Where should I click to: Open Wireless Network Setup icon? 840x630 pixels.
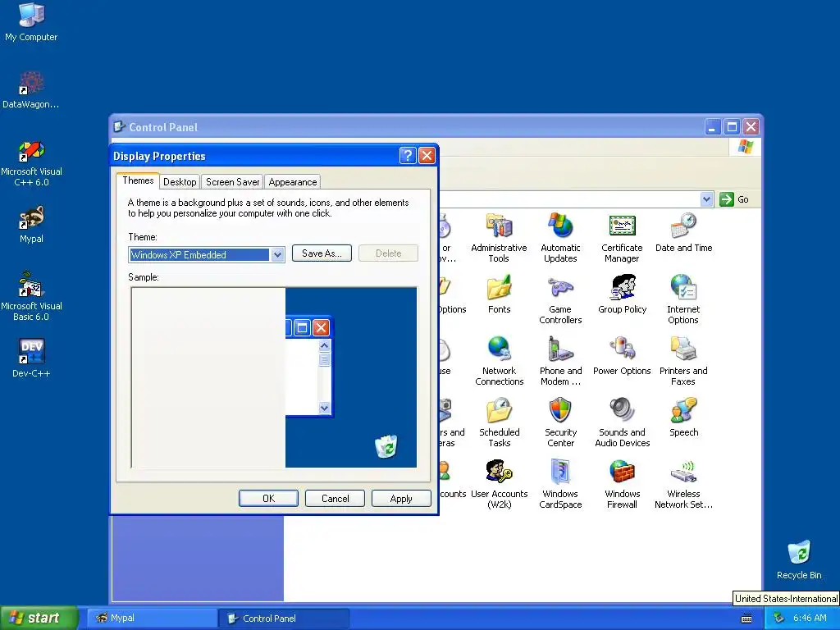[x=683, y=484]
